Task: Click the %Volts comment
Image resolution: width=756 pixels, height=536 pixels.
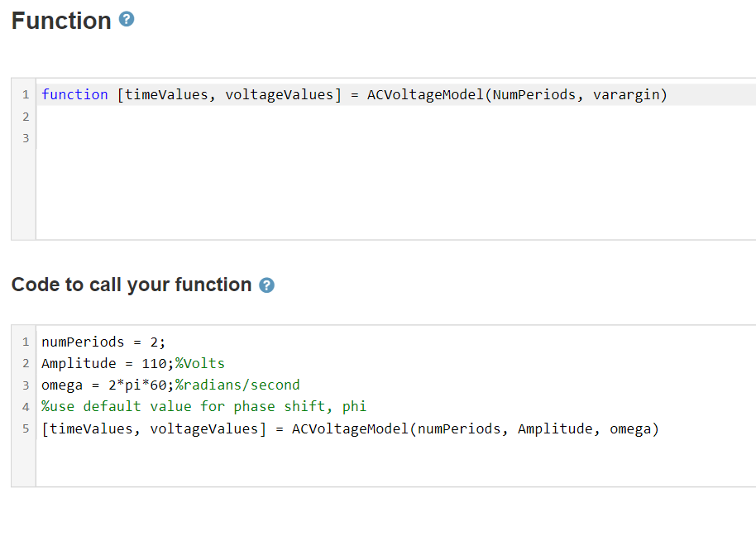Action: [199, 363]
